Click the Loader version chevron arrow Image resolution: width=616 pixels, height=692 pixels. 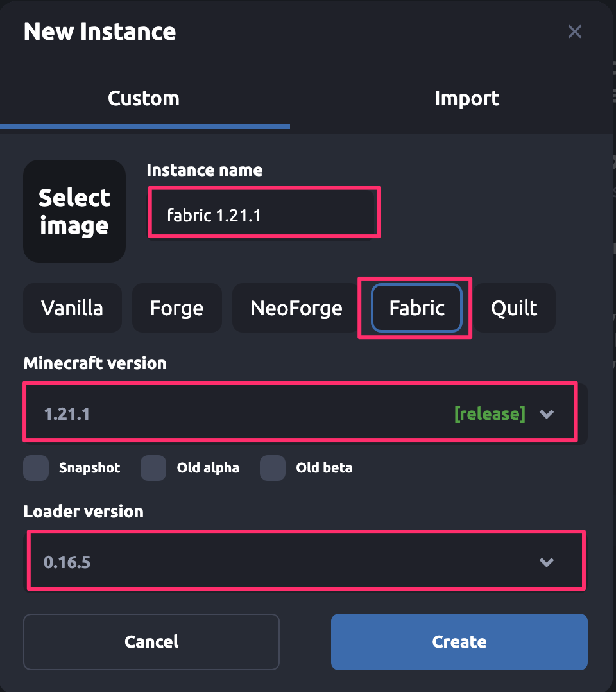pyautogui.click(x=547, y=562)
